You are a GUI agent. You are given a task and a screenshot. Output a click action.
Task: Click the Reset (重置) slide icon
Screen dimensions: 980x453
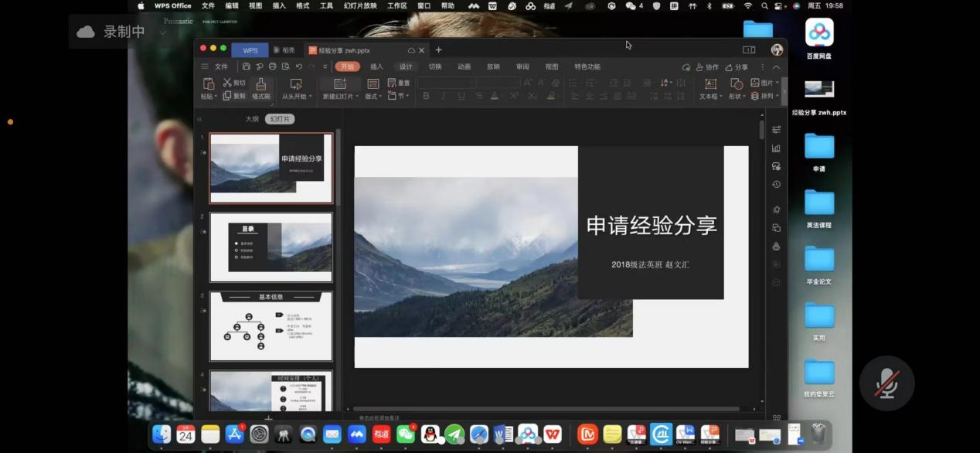[x=392, y=83]
